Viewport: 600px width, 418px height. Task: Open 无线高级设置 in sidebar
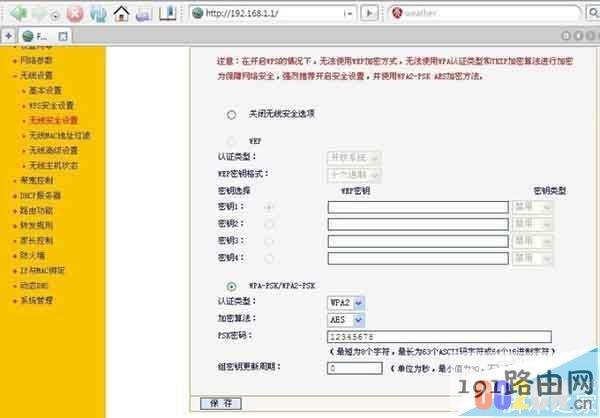54,150
